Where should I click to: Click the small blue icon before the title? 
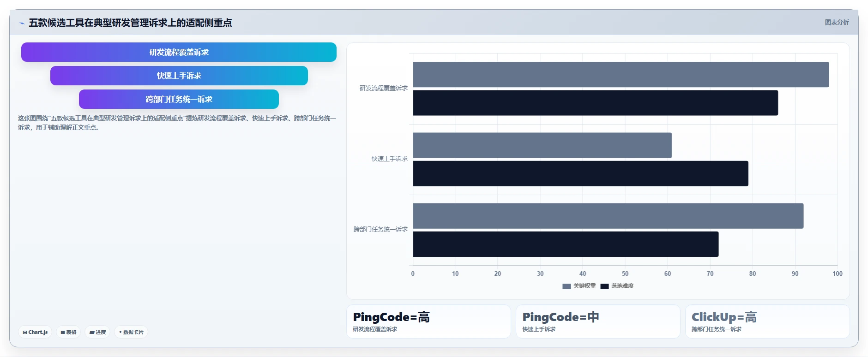pos(22,23)
